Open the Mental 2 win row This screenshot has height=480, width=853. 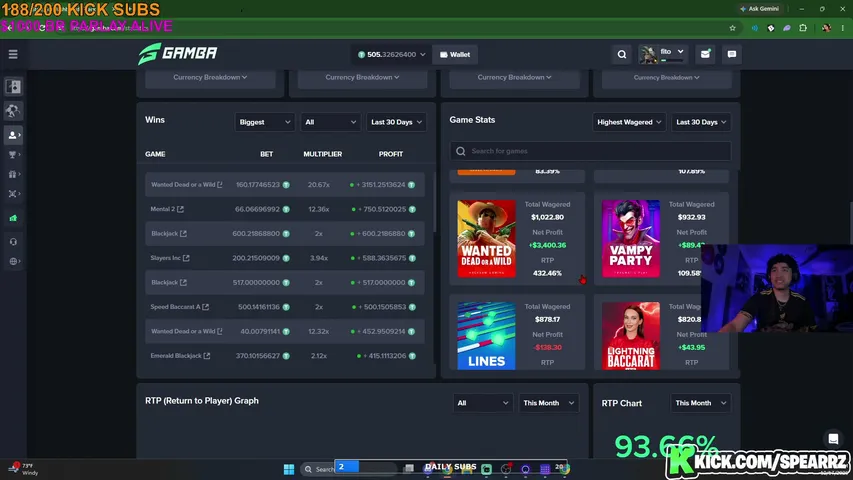click(x=285, y=209)
